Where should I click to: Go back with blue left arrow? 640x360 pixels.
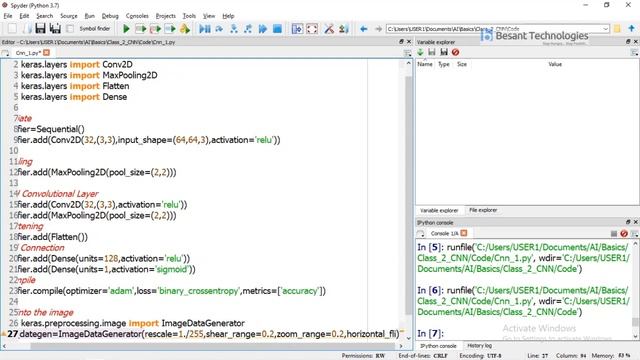point(364,29)
